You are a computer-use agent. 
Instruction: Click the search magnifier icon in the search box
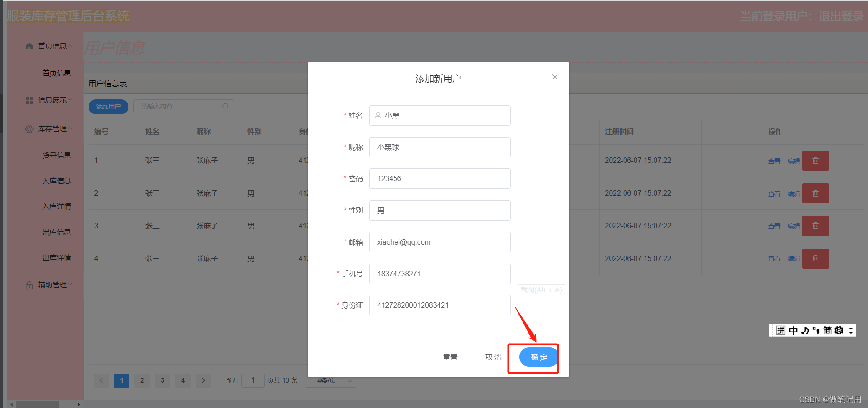click(x=225, y=106)
